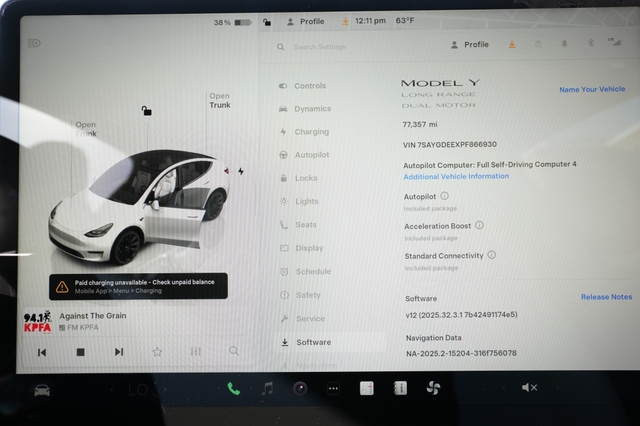Tap the unlock icon above the car
640x426 pixels.
point(147,110)
